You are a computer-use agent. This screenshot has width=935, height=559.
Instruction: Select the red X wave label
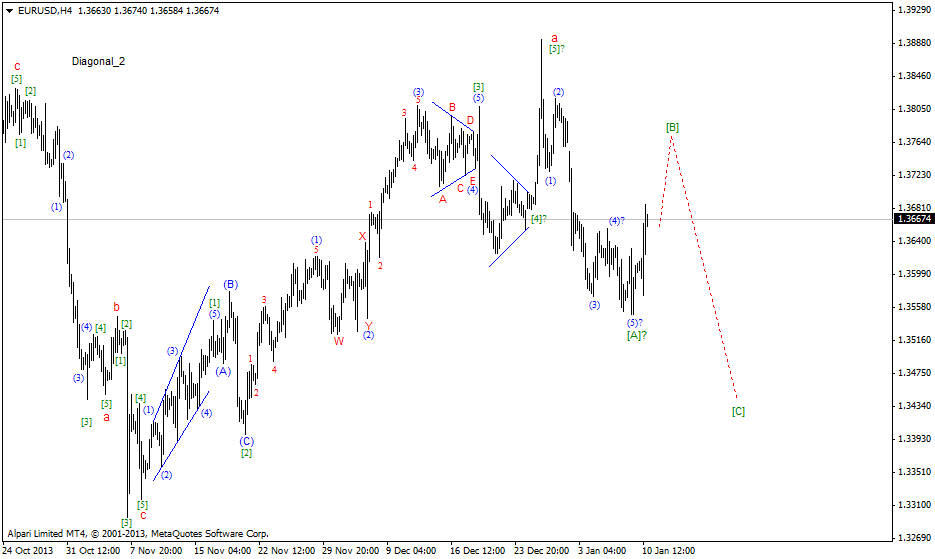click(362, 236)
